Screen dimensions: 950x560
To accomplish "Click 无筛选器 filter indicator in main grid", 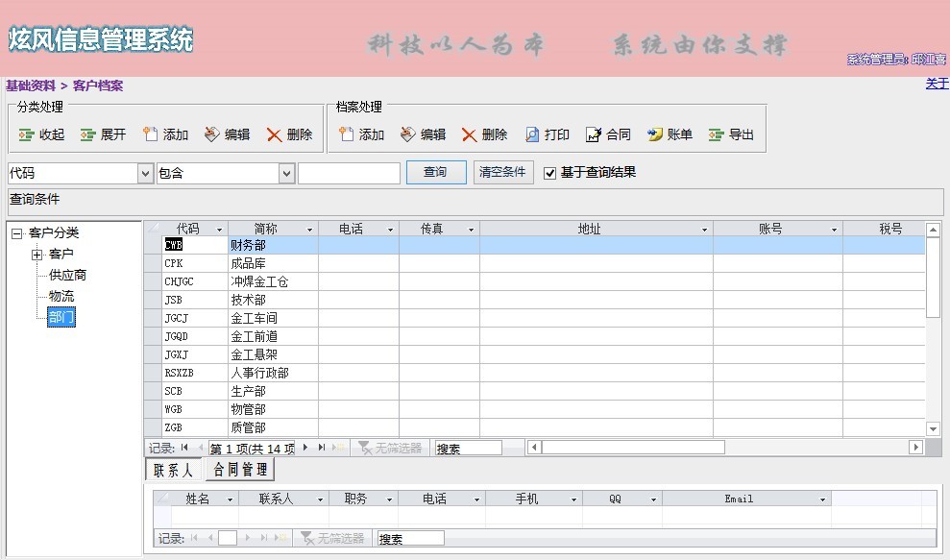I will (390, 448).
